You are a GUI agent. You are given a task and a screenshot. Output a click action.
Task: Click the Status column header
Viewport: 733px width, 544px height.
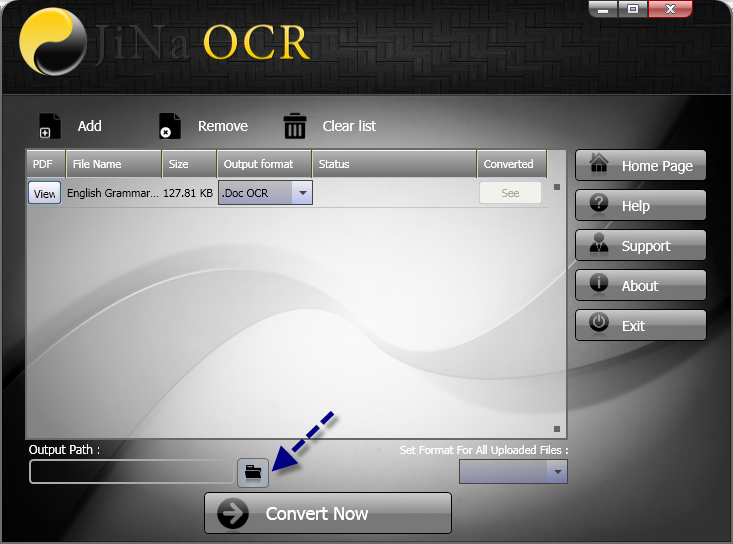(x=394, y=164)
